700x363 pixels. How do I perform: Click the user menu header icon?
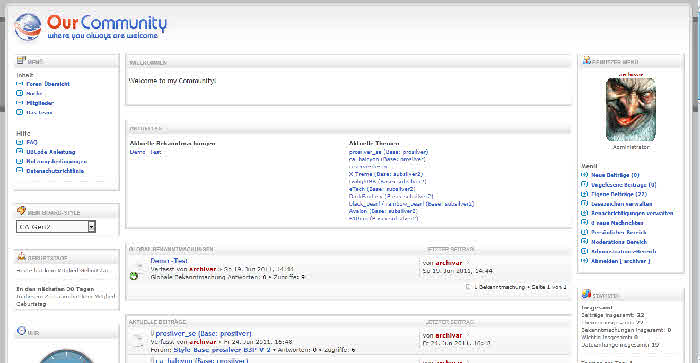click(x=587, y=60)
